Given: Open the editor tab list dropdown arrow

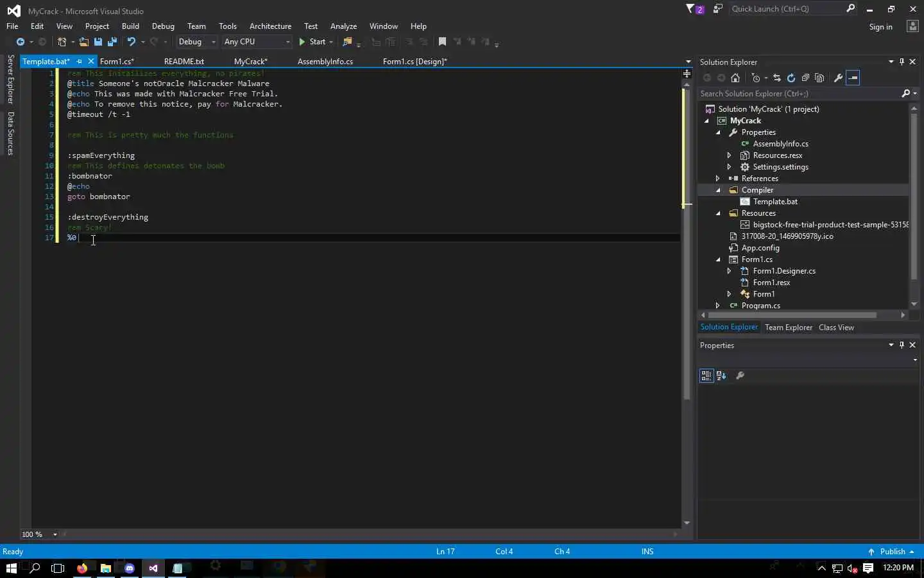Looking at the screenshot, I should click(689, 62).
